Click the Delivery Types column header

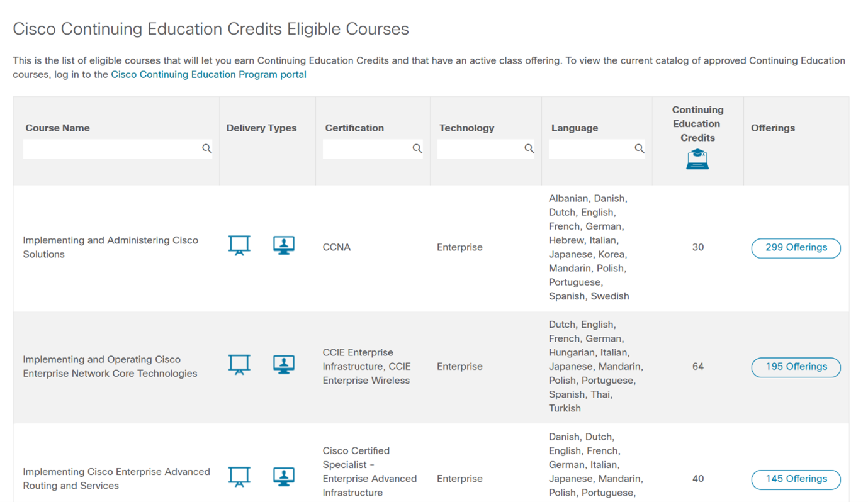(261, 128)
